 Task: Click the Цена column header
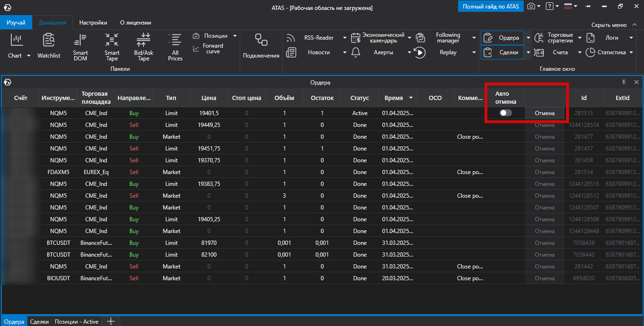pos(209,98)
